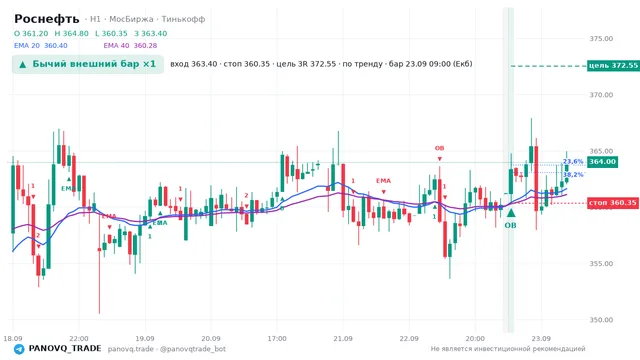Click the вход 363.40 entry text
This screenshot has width=640, height=360.
(193, 64)
